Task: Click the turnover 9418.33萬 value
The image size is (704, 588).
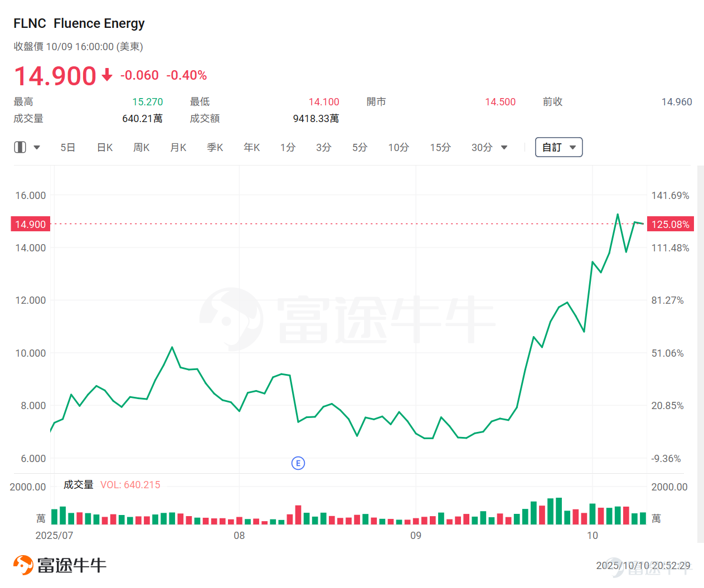Action: [x=316, y=119]
